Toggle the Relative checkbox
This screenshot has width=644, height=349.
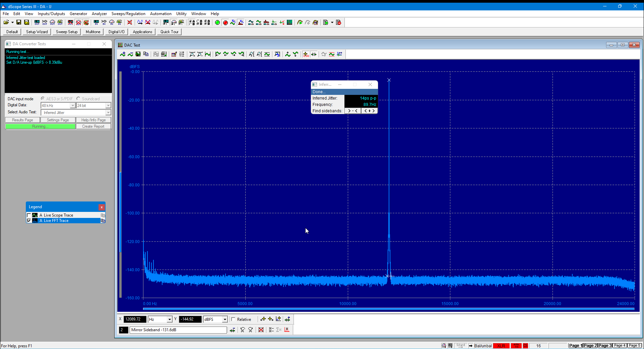point(233,319)
